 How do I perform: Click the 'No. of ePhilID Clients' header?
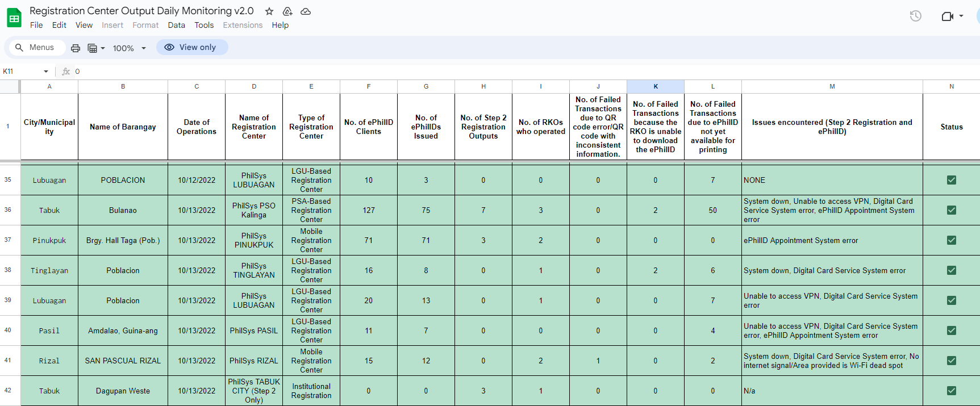(x=369, y=127)
